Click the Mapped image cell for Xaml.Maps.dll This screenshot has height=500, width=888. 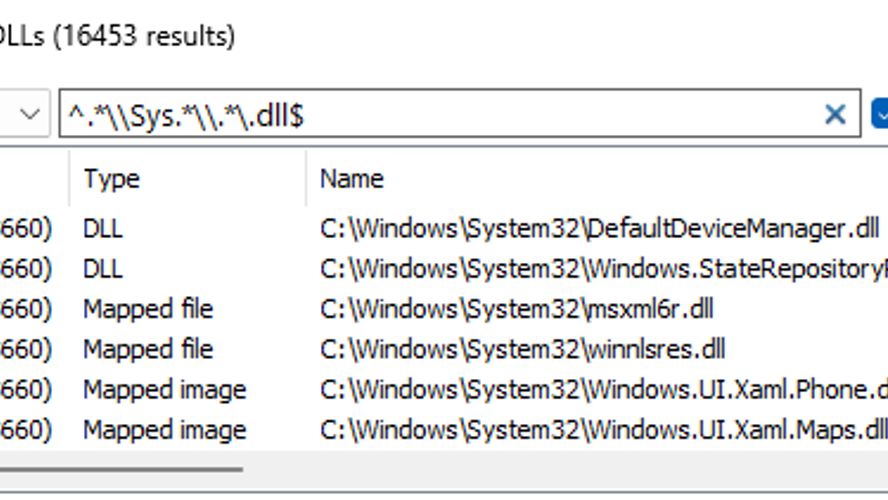pos(164,430)
